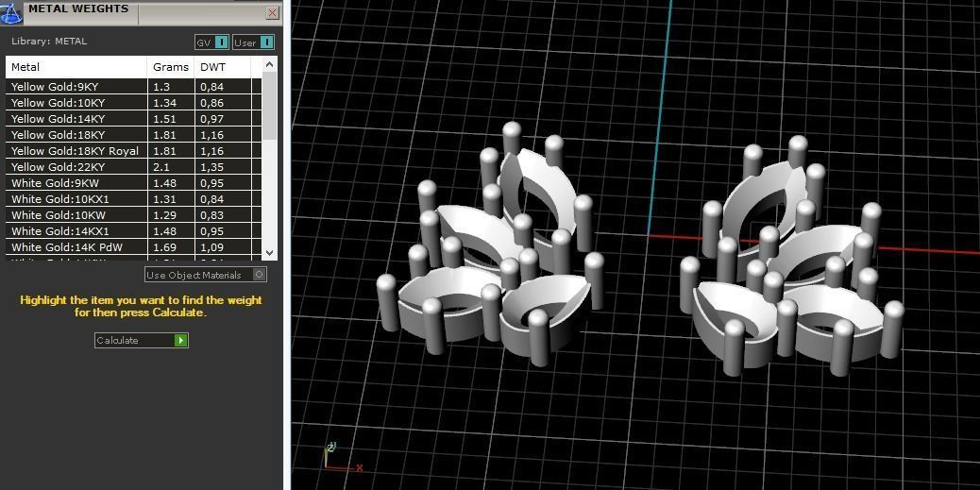Select the White Gold:14KX1 row

click(134, 231)
